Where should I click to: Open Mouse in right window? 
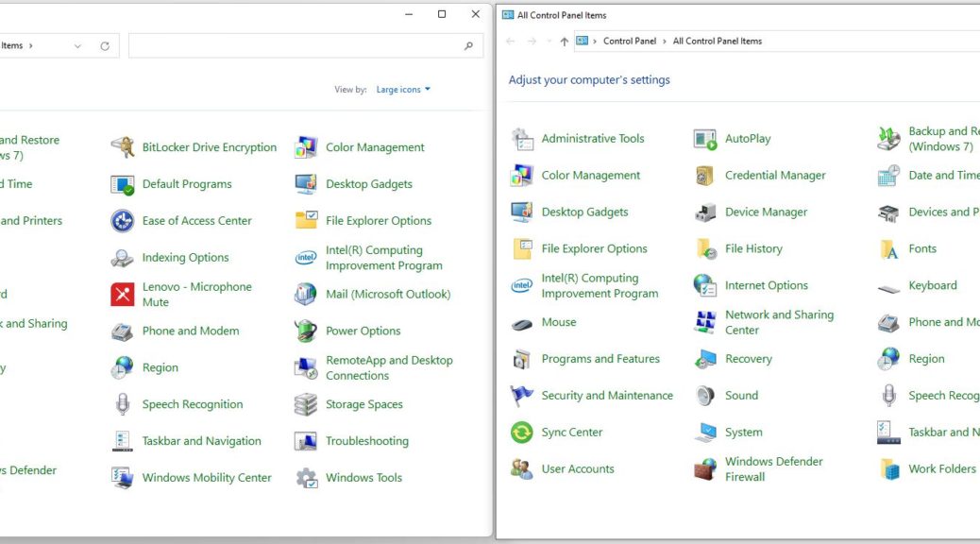coord(559,322)
